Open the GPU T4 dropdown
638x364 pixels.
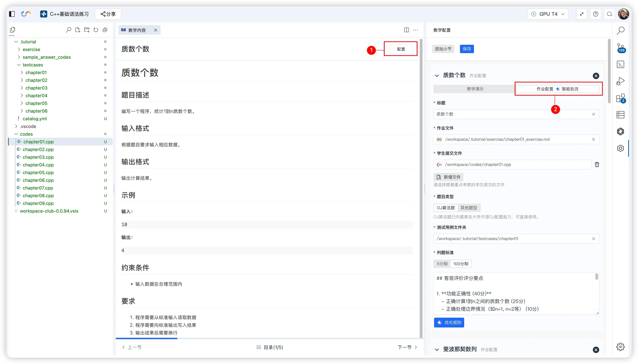click(x=548, y=14)
